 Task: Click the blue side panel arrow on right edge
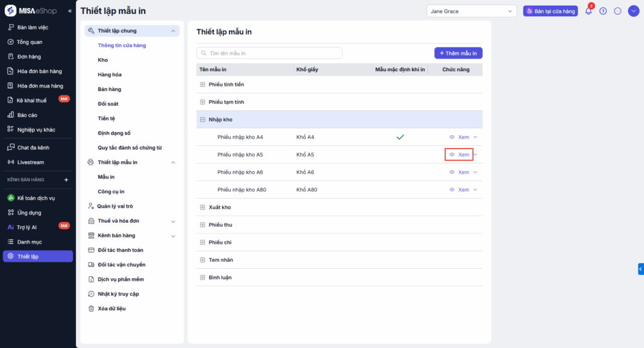(x=640, y=269)
